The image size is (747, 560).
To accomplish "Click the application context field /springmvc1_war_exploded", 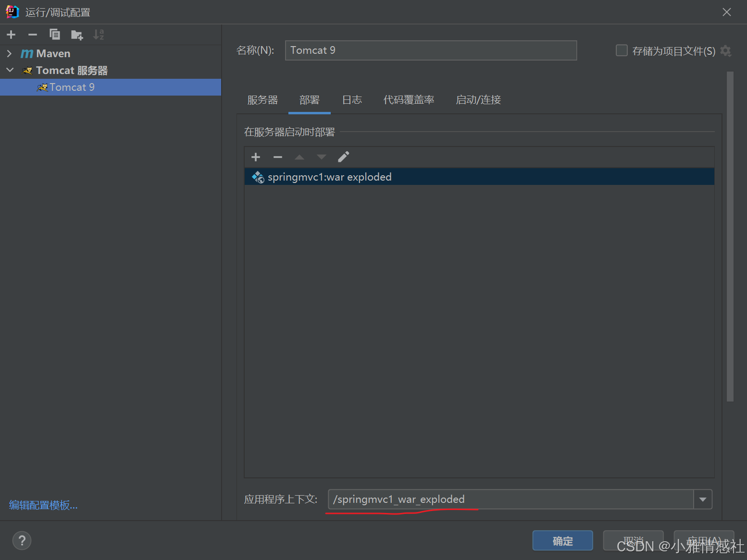I will [511, 499].
